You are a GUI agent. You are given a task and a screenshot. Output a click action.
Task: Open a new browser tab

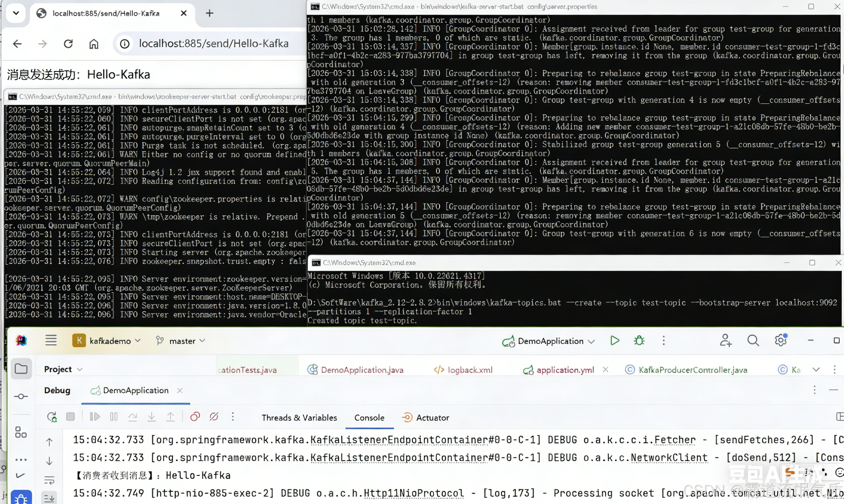coord(210,13)
